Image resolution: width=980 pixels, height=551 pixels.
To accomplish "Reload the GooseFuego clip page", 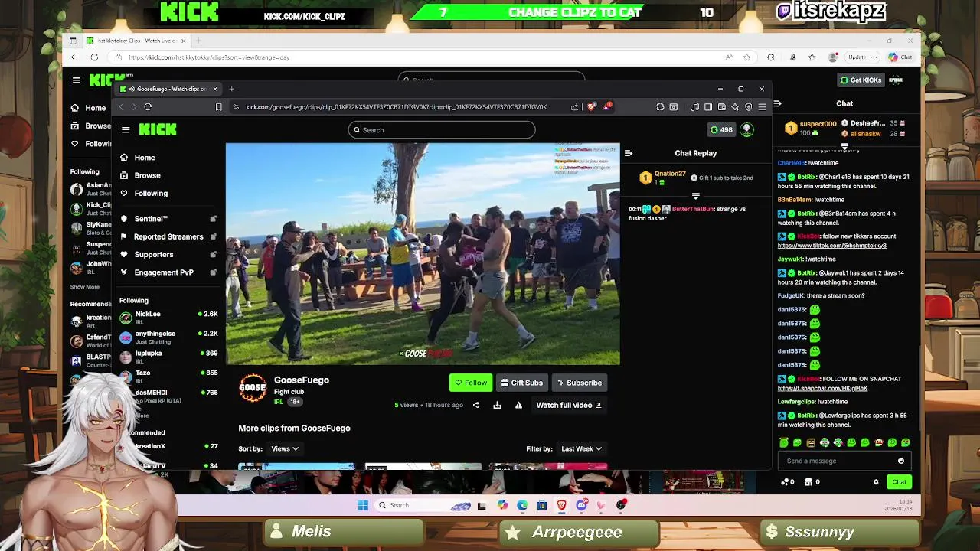I will (148, 107).
